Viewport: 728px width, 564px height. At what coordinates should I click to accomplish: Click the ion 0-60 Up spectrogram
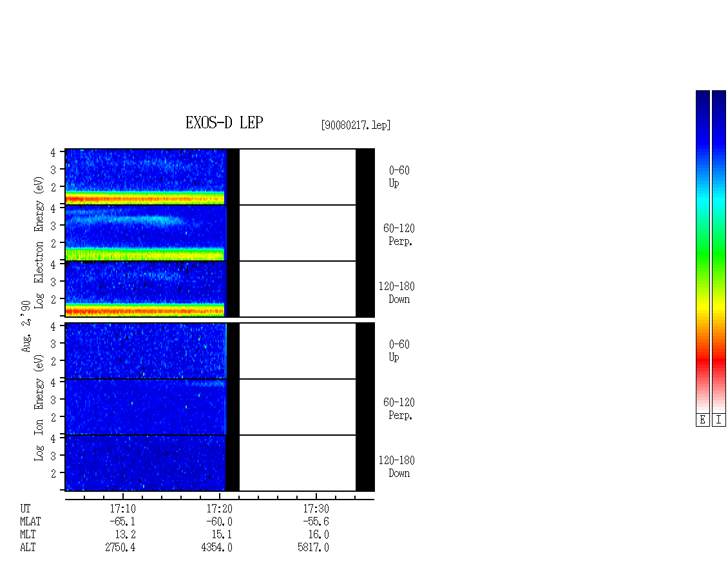pos(220,351)
